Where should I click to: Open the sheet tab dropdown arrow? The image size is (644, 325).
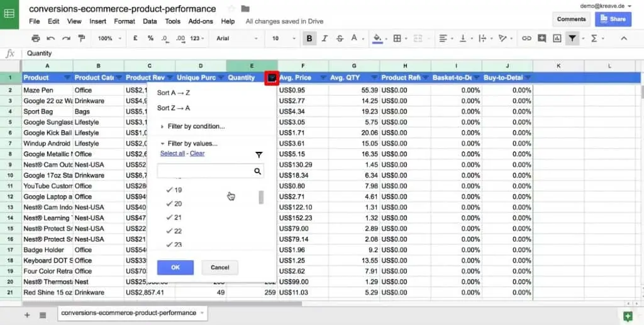tap(202, 313)
